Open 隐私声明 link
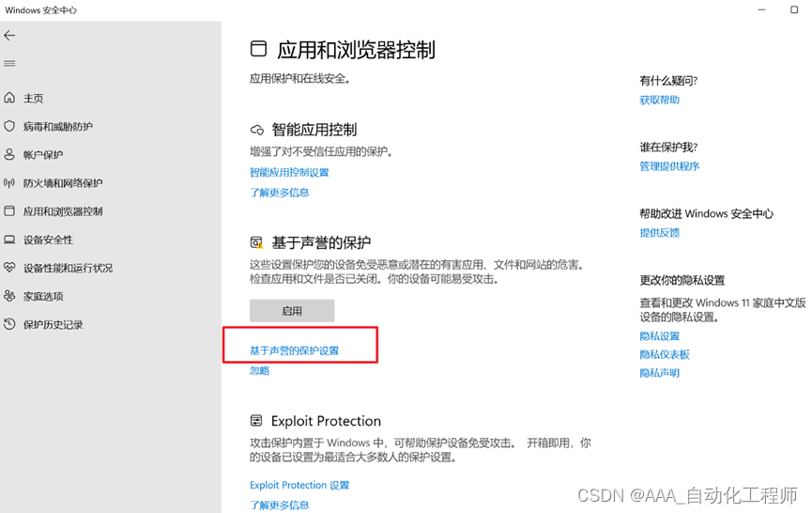The height and width of the screenshot is (513, 812). pyautogui.click(x=659, y=373)
